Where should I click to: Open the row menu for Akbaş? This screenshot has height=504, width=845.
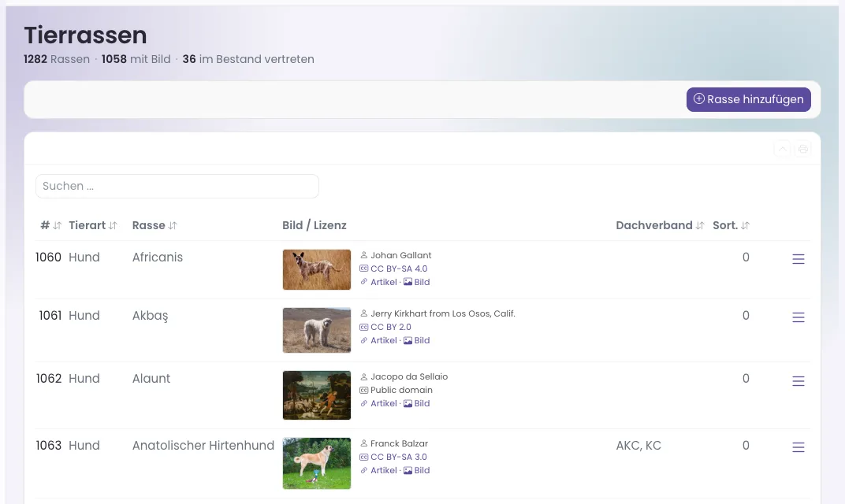coord(798,317)
